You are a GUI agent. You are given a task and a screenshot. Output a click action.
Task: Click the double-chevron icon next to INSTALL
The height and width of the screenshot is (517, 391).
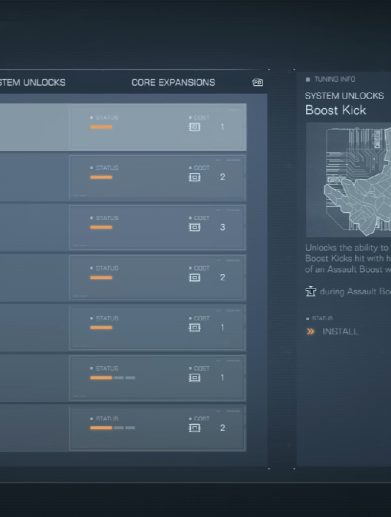click(x=311, y=332)
